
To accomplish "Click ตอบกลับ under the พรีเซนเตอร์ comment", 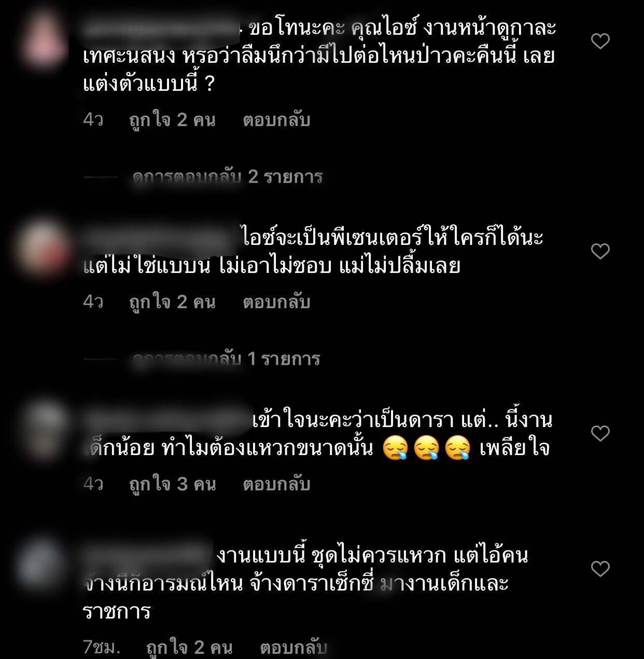I will [x=276, y=301].
